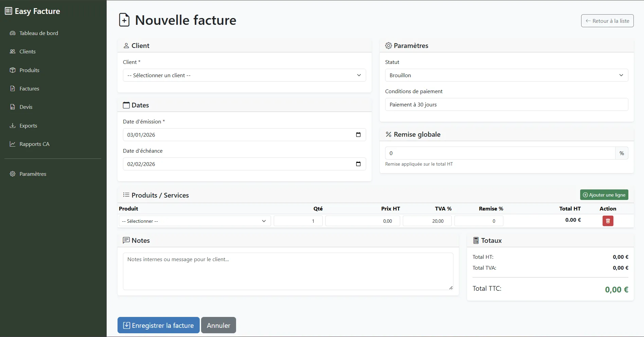Image resolution: width=644 pixels, height=337 pixels.
Task: Click inside the Notes text area
Action: [x=288, y=271]
